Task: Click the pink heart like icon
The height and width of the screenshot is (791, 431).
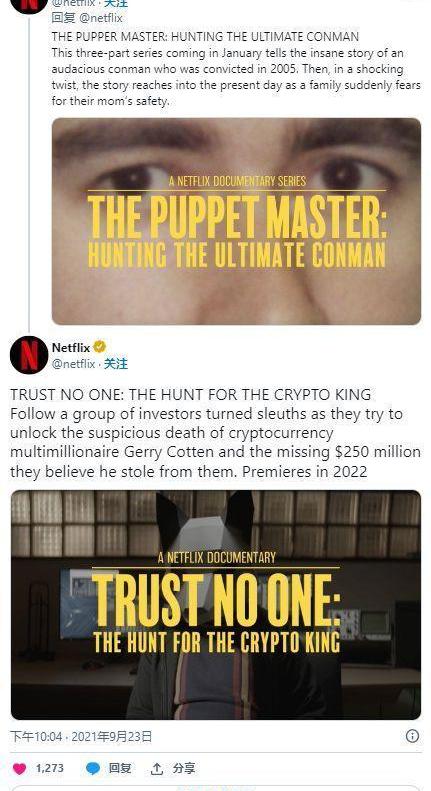Action: point(19,768)
